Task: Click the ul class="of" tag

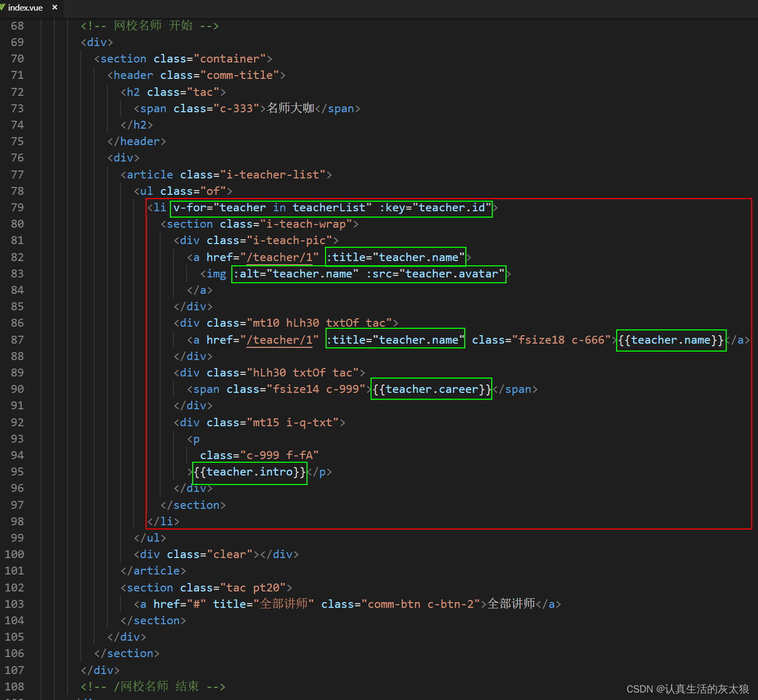Action: 183,191
